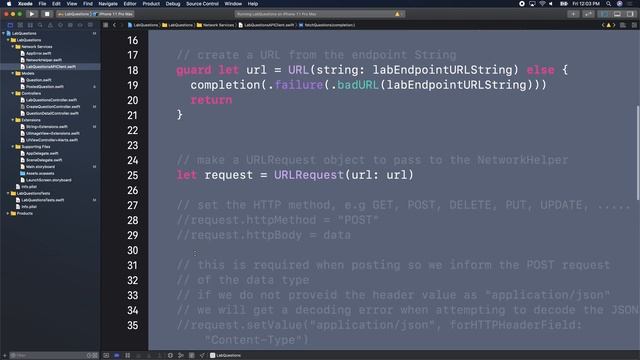
Task: Click the jump bar warning indicator
Action: pyautogui.click(x=608, y=25)
